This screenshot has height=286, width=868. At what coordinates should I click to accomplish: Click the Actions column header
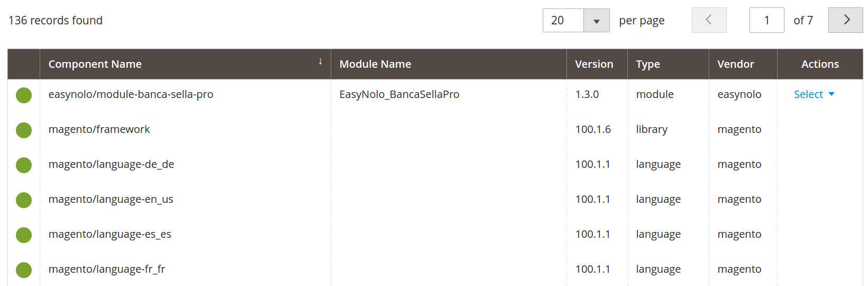coord(820,64)
